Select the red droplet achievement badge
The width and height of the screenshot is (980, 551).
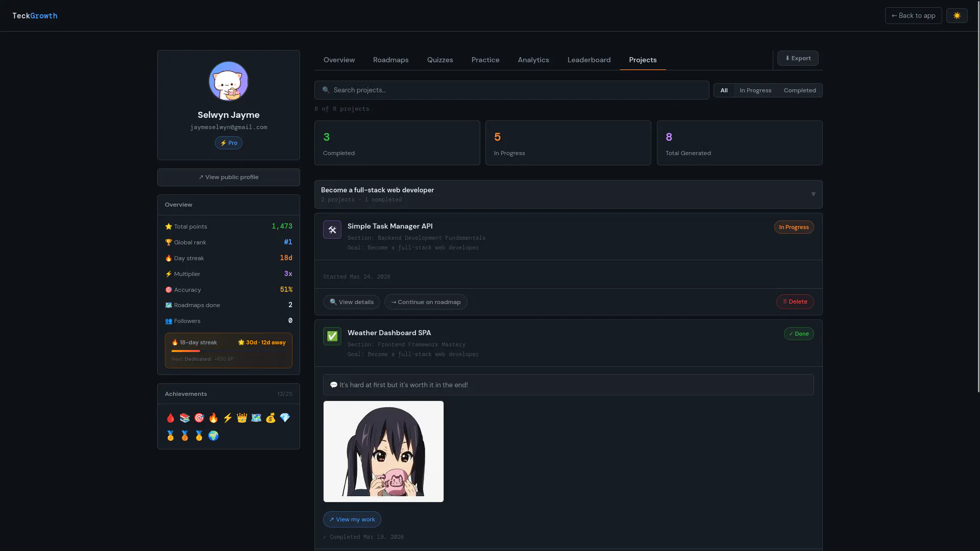(170, 418)
